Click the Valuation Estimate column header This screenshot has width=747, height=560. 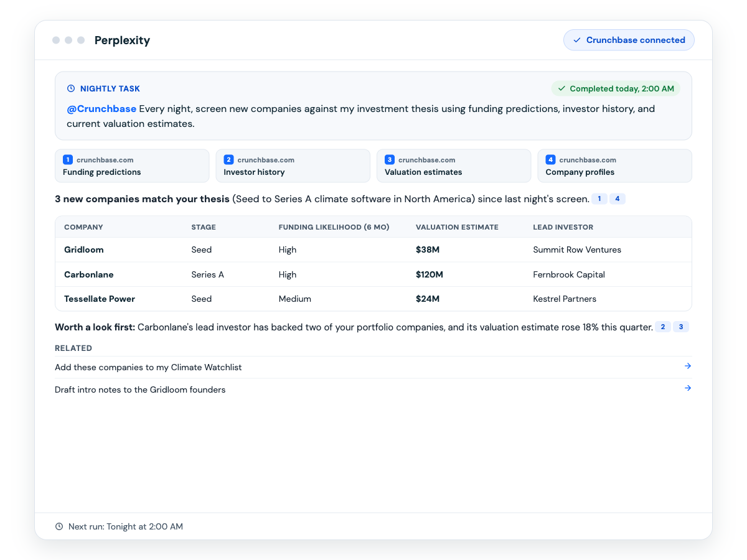click(x=457, y=227)
